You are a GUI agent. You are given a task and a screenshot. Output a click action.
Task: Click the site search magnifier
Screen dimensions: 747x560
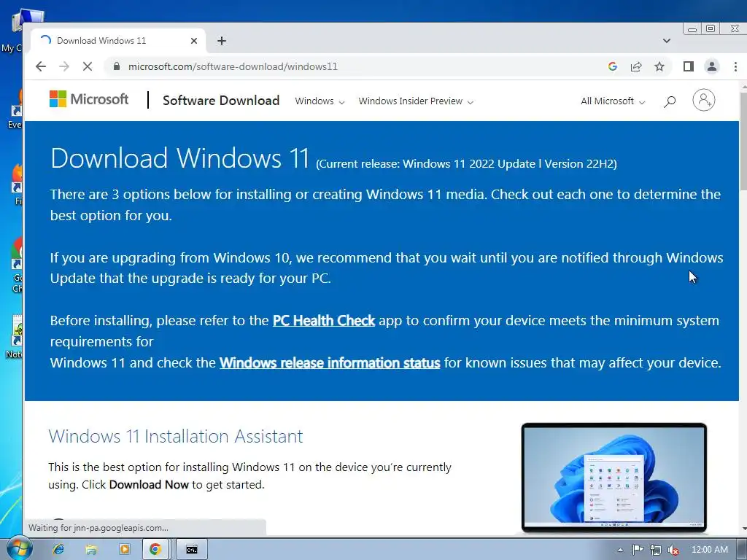pyautogui.click(x=670, y=101)
